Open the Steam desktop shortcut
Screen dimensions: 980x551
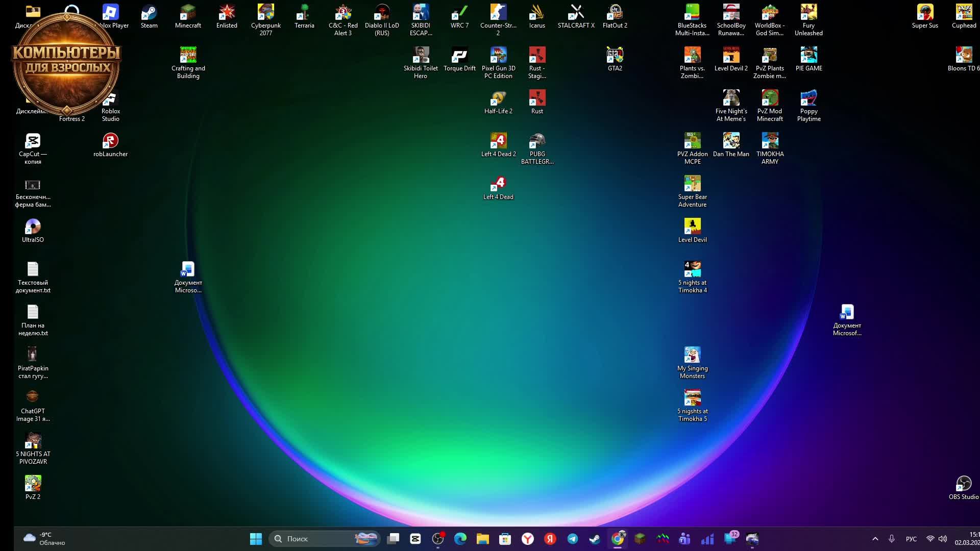(149, 16)
